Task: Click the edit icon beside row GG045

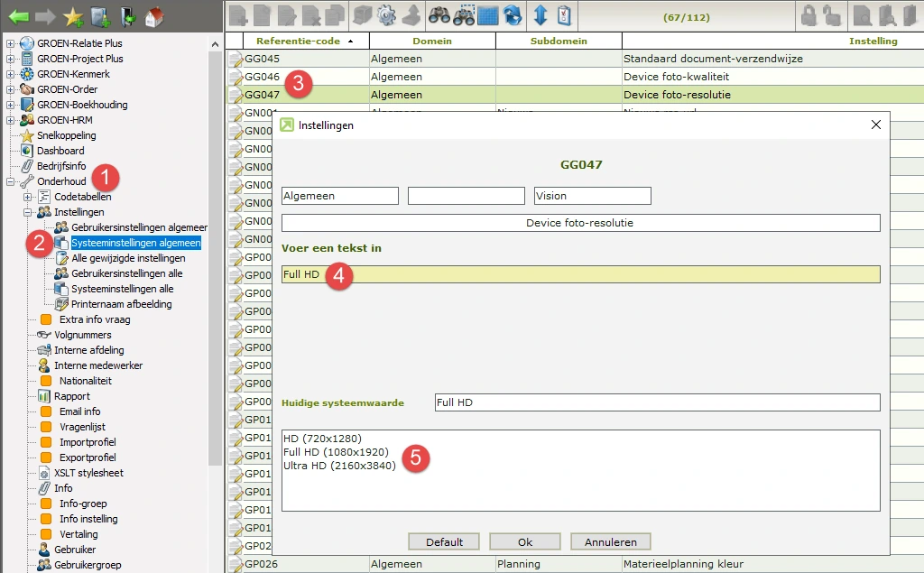Action: [235, 60]
